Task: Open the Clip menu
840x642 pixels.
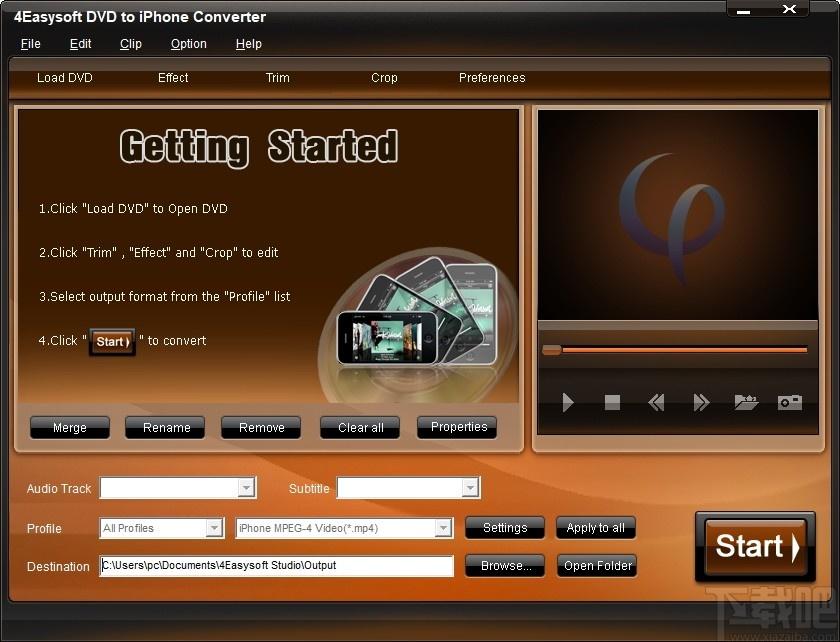Action: click(131, 44)
